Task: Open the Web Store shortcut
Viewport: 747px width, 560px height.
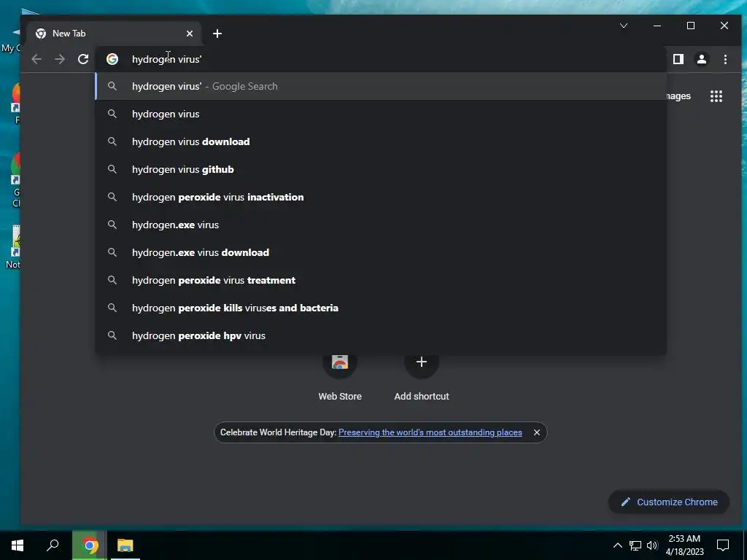Action: click(x=340, y=377)
